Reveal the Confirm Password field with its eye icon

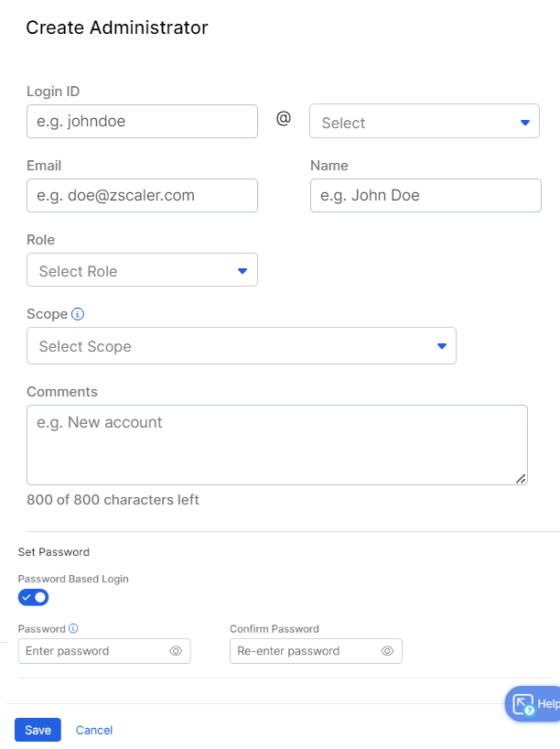389,650
